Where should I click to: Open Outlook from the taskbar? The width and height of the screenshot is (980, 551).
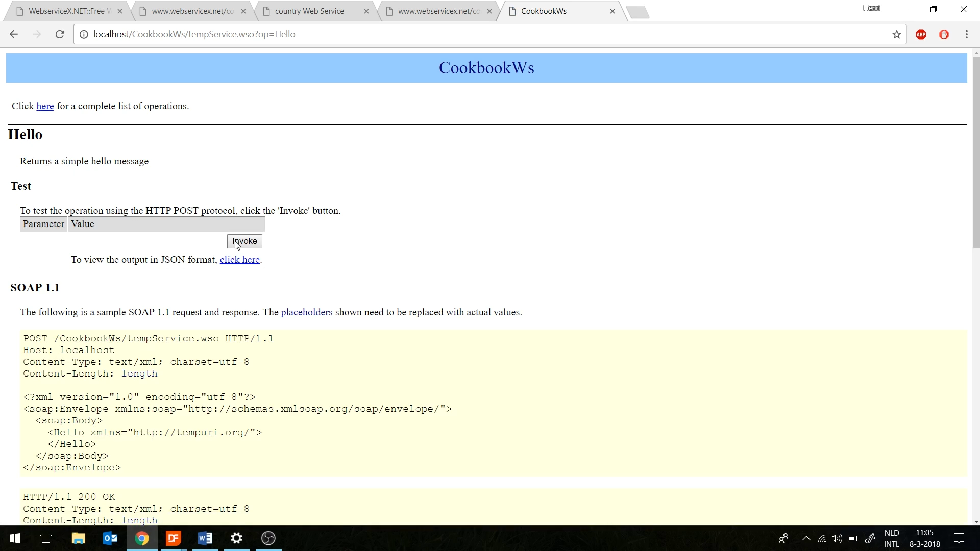tap(110, 538)
